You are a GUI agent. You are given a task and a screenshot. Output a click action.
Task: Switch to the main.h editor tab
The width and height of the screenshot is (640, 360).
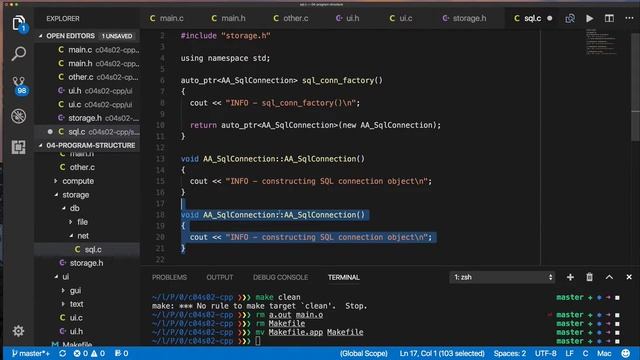(x=229, y=18)
